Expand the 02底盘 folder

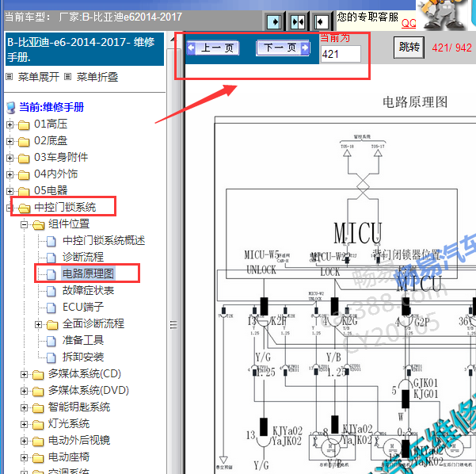point(10,142)
